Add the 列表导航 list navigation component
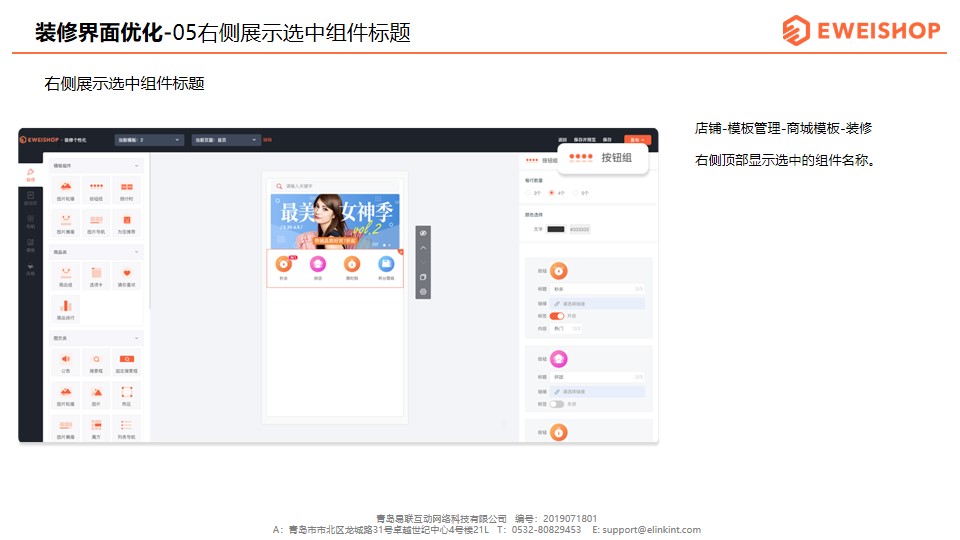960x540 pixels. 127,428
